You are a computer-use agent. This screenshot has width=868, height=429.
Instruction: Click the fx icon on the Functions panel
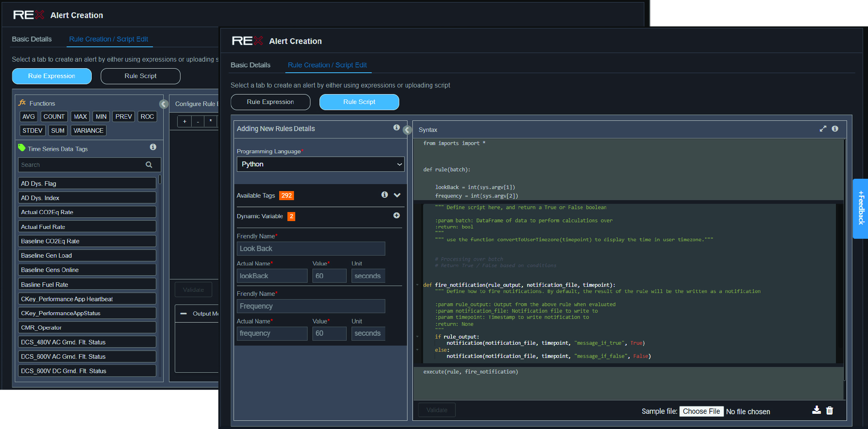coord(22,103)
